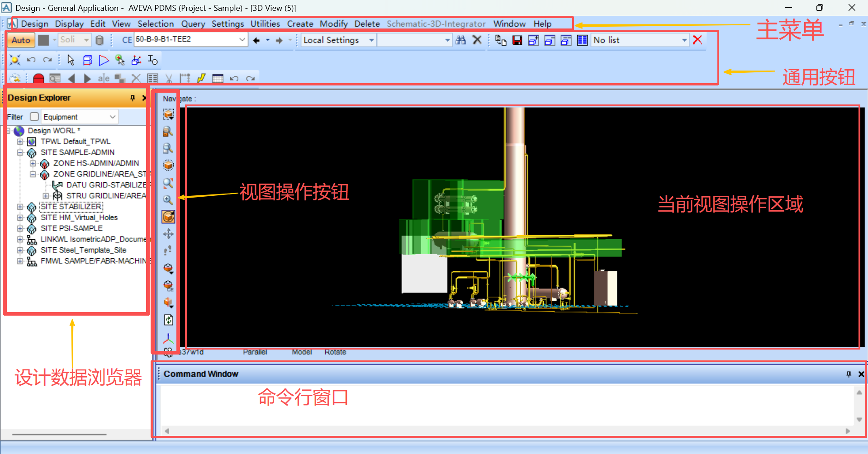
Task: Unpin the Command Window panel
Action: pyautogui.click(x=849, y=374)
